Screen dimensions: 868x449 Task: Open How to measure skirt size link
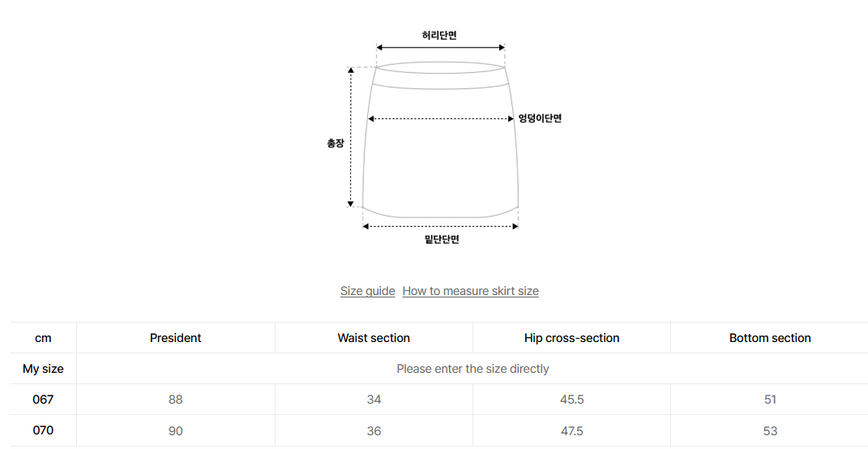471,291
